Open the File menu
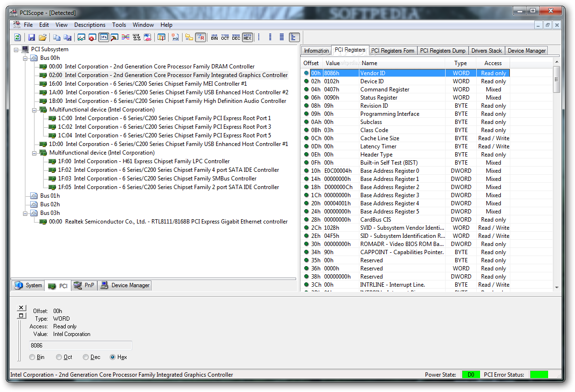The image size is (575, 392). coord(28,25)
